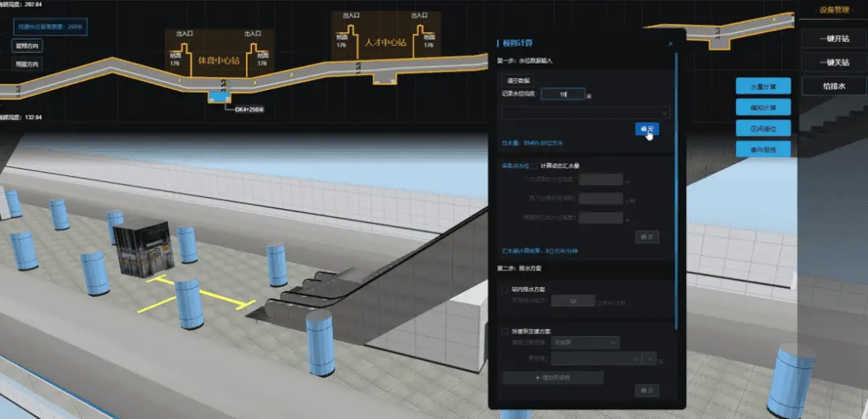Screen dimensions: 868x419
Task: Check the 站内排水方案 option
Action: point(504,289)
